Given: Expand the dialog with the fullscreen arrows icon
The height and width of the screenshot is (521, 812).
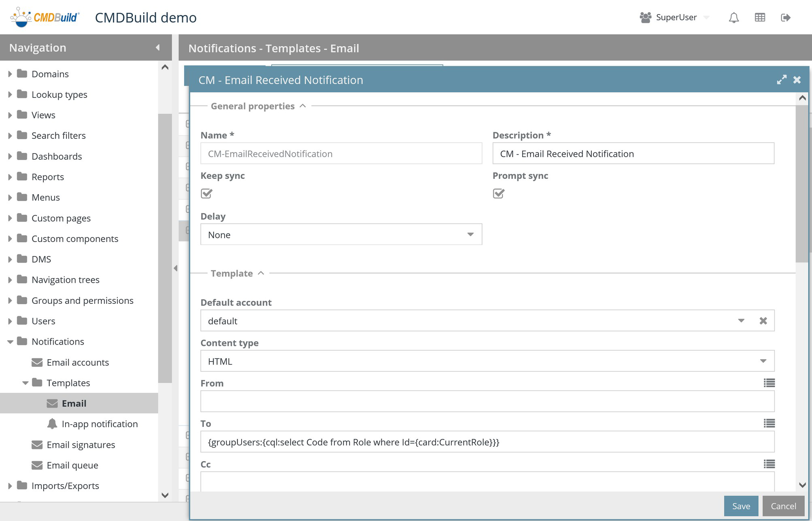Looking at the screenshot, I should [782, 80].
